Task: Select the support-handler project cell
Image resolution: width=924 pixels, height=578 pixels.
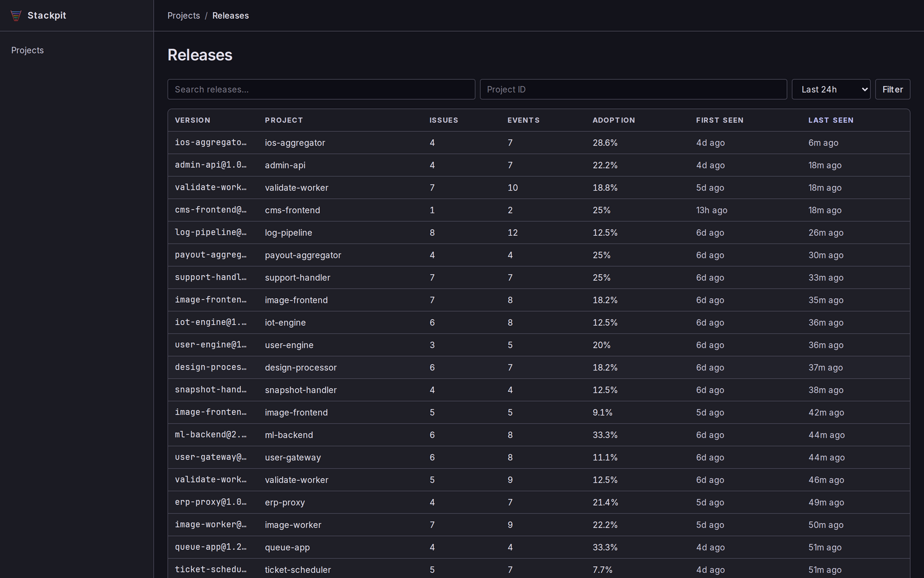Action: coord(298,278)
